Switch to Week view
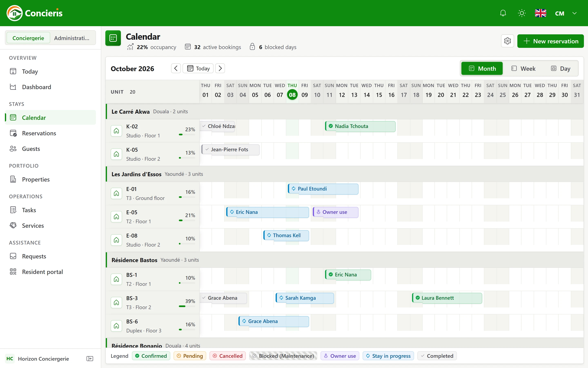The image size is (588, 368). tap(523, 68)
